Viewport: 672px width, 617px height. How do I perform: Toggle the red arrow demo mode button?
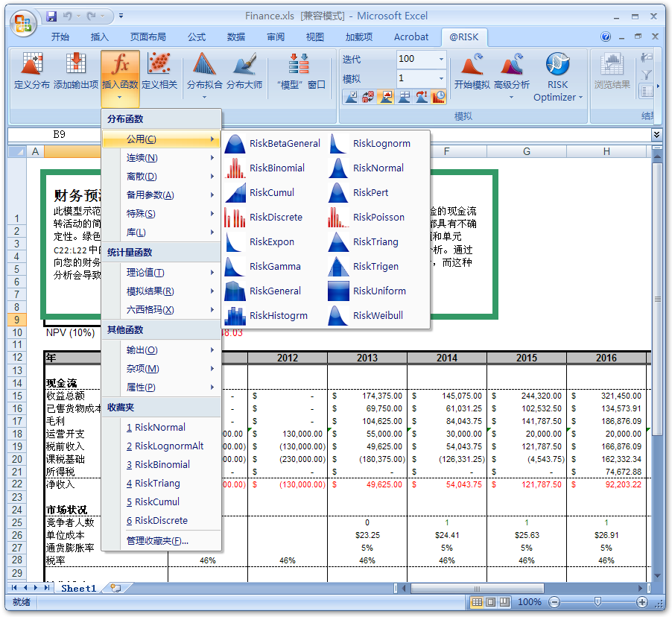tap(421, 98)
